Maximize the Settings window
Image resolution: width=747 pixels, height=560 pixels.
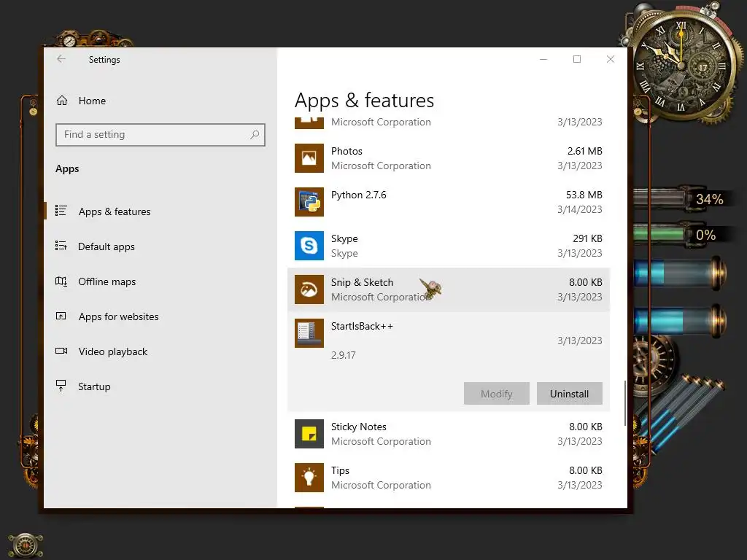(577, 59)
